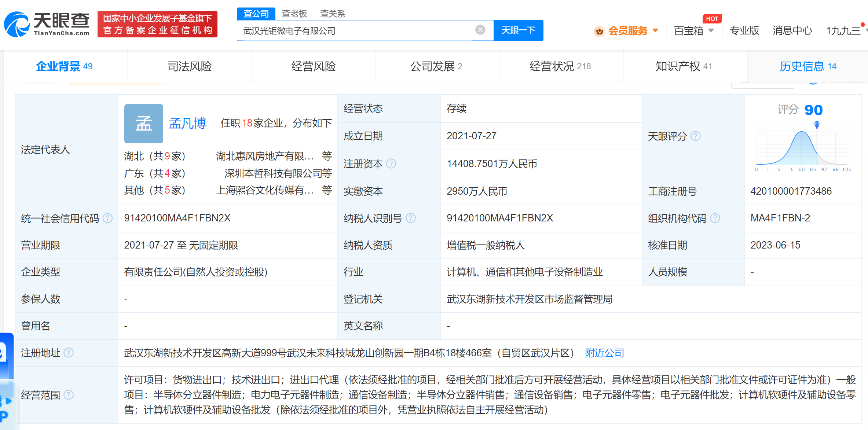Open the 消息中心 link
Viewport: 868px width, 430px height.
792,30
